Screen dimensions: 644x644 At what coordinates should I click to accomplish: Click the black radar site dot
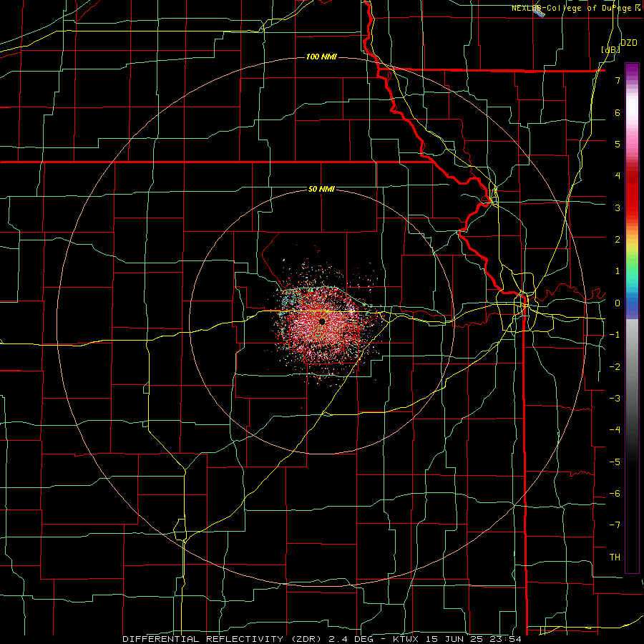pyautogui.click(x=322, y=321)
